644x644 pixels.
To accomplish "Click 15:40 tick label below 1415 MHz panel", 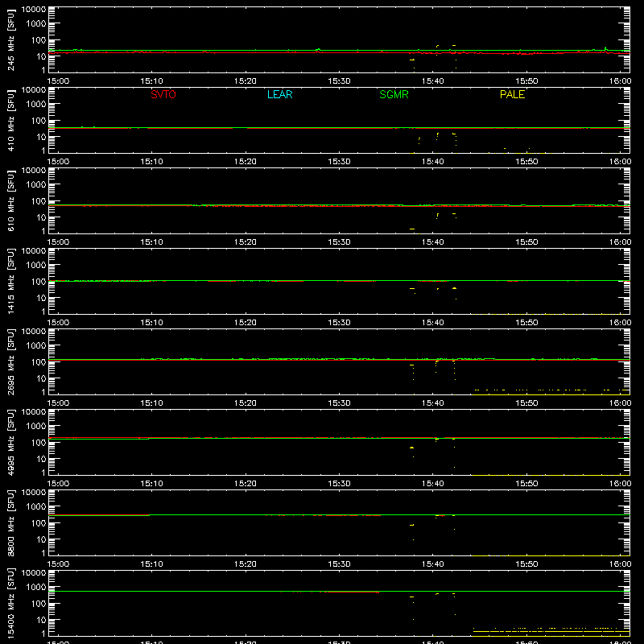I will pos(433,323).
